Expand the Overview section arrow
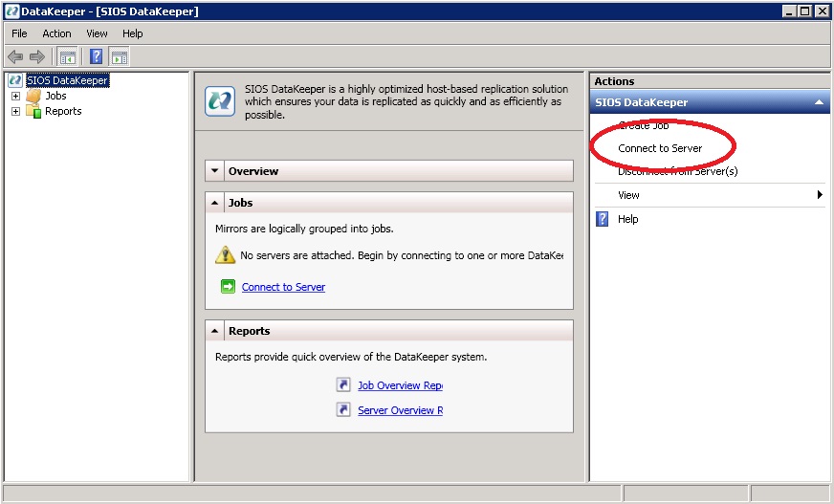Screen dimensions: 834x504 pyautogui.click(x=215, y=171)
